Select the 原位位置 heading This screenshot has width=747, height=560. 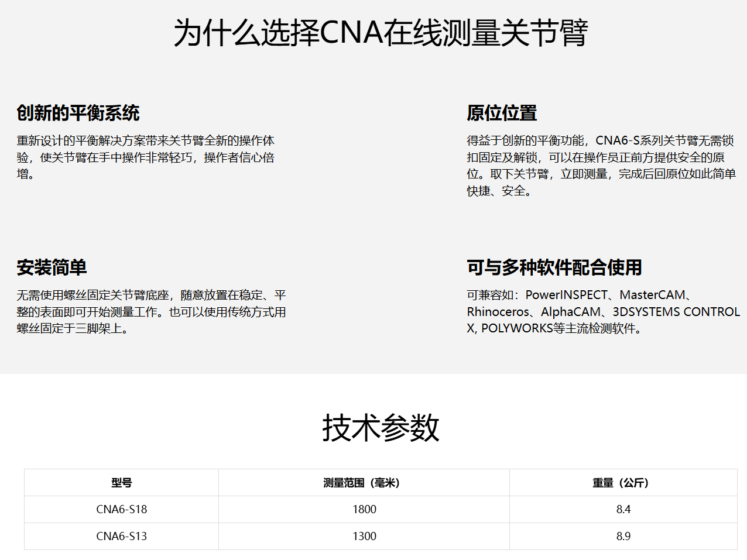point(502,113)
